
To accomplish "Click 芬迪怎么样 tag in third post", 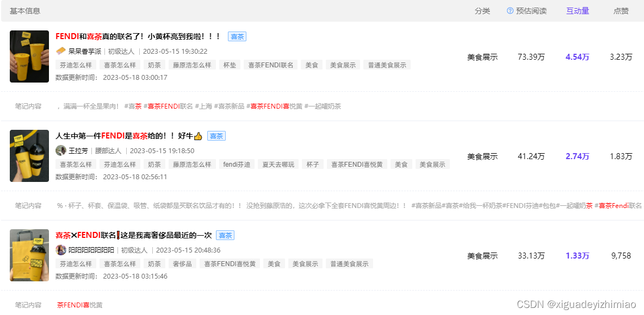I will (x=76, y=263).
